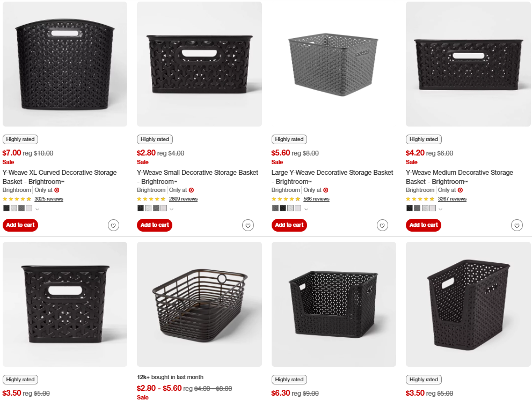Add Y-Weave Medium basket to cart
This screenshot has height=400, width=532.
(424, 225)
